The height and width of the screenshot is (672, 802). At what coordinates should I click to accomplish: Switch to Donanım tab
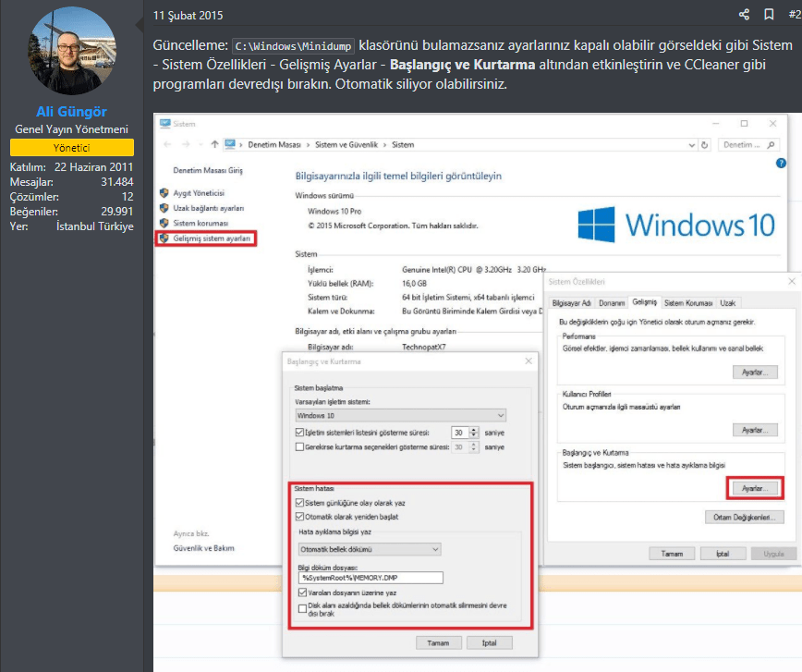click(x=612, y=303)
